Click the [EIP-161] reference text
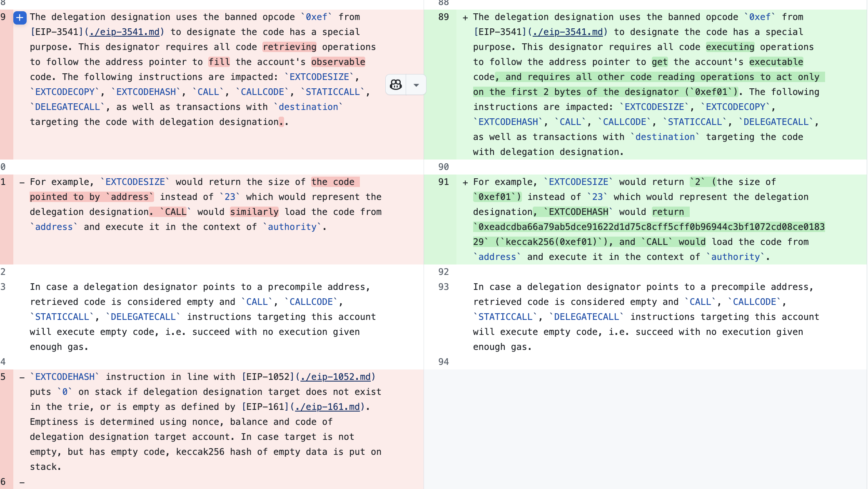Screen dimensions: 868x489 265,407
